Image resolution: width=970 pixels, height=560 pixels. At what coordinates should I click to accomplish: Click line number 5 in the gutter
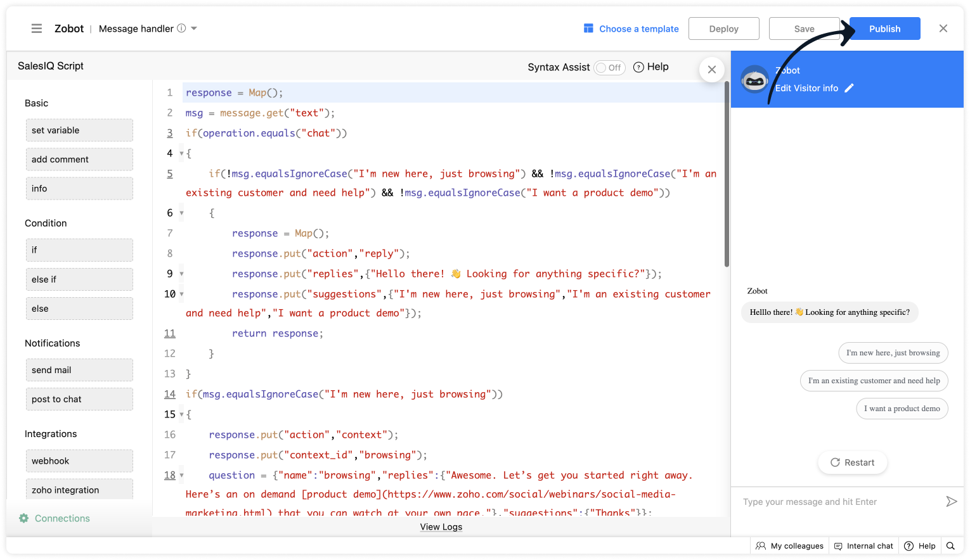pyautogui.click(x=170, y=174)
